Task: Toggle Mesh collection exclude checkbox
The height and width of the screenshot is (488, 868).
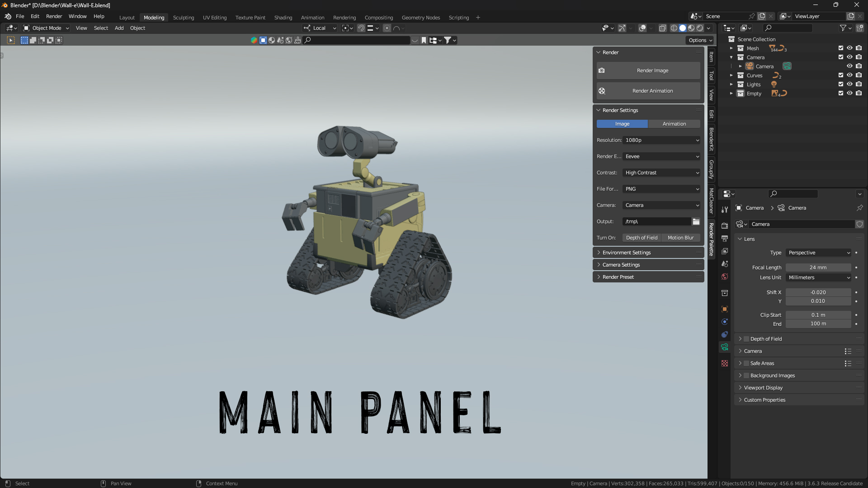Action: 841,48
